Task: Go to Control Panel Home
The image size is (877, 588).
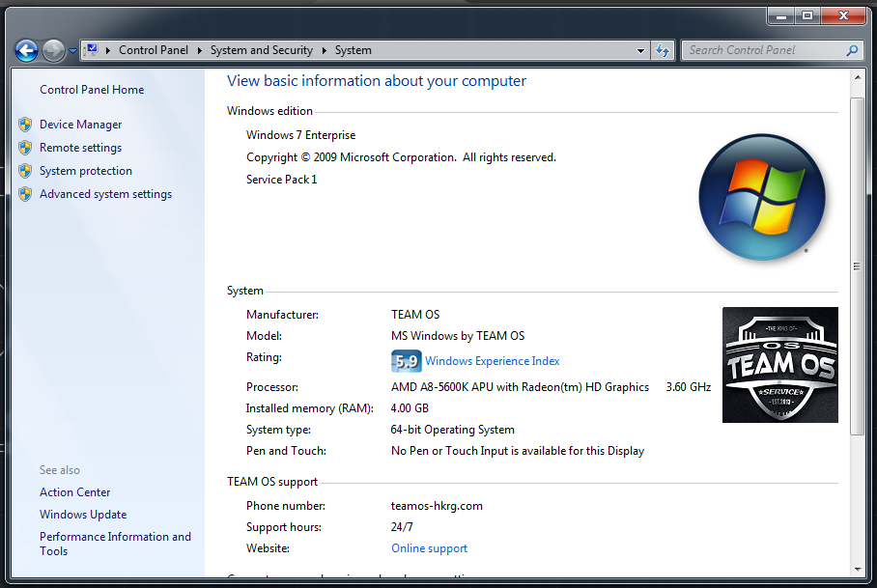Action: (x=92, y=90)
